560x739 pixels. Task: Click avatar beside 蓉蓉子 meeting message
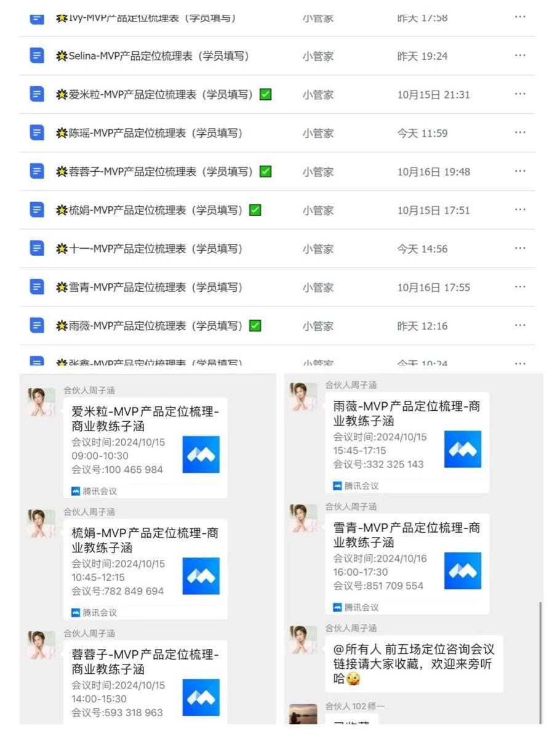[41, 645]
